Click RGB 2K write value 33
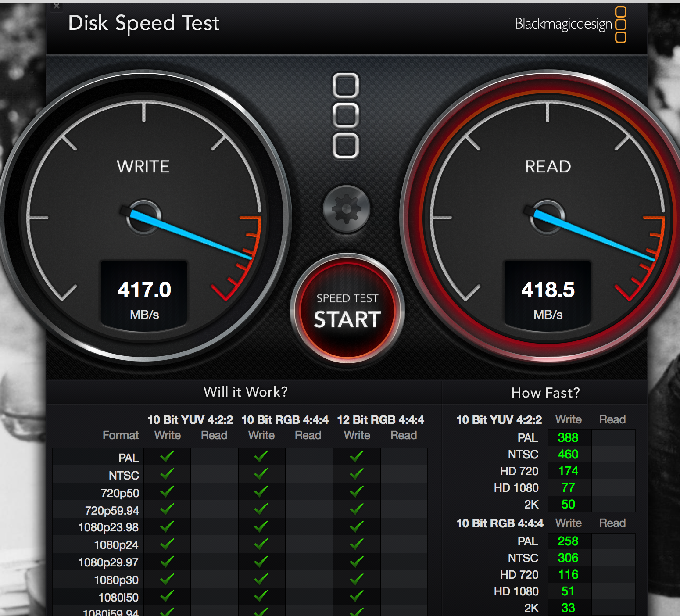Viewport: 680px width, 616px height. click(x=568, y=608)
